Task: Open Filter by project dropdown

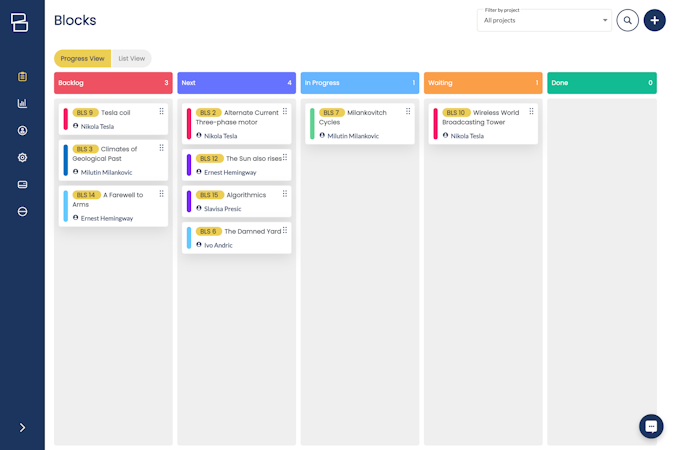Action: click(x=544, y=20)
